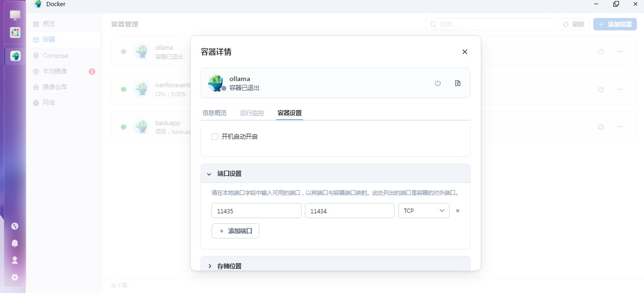Click the ollama container icon in dialog
This screenshot has height=293, width=644.
point(216,83)
